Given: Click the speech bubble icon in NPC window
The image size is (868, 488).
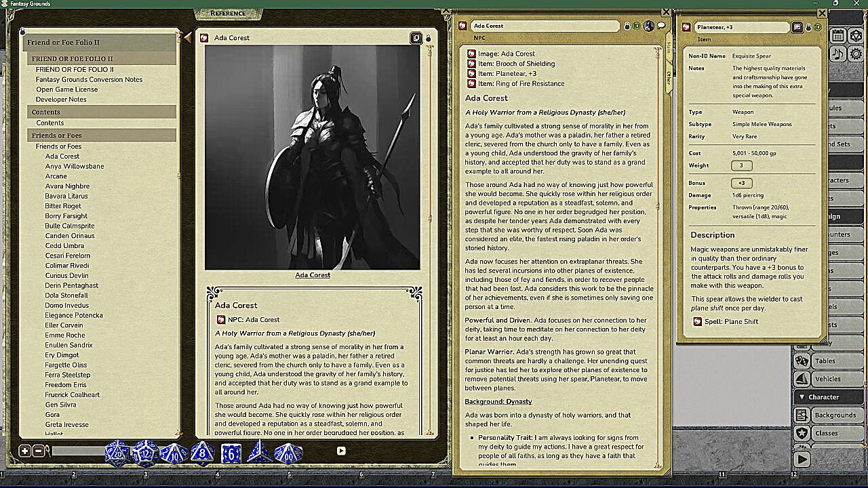Looking at the screenshot, I should point(661,26).
